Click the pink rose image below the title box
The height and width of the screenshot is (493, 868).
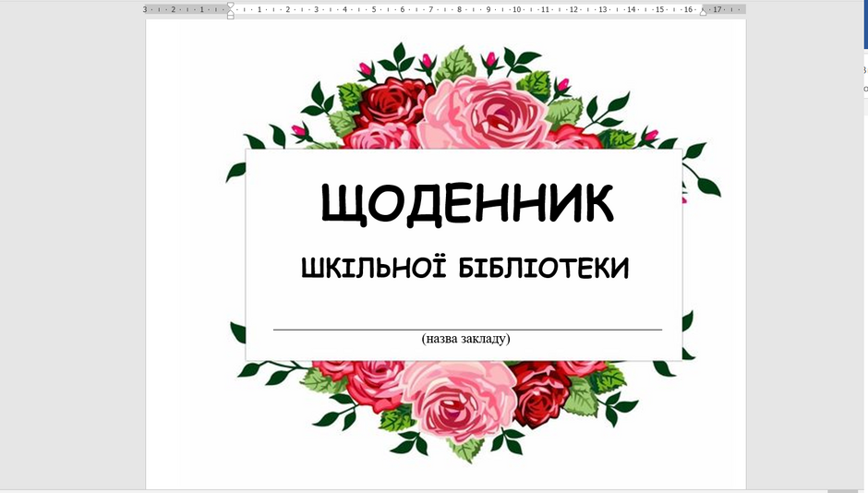(458, 401)
